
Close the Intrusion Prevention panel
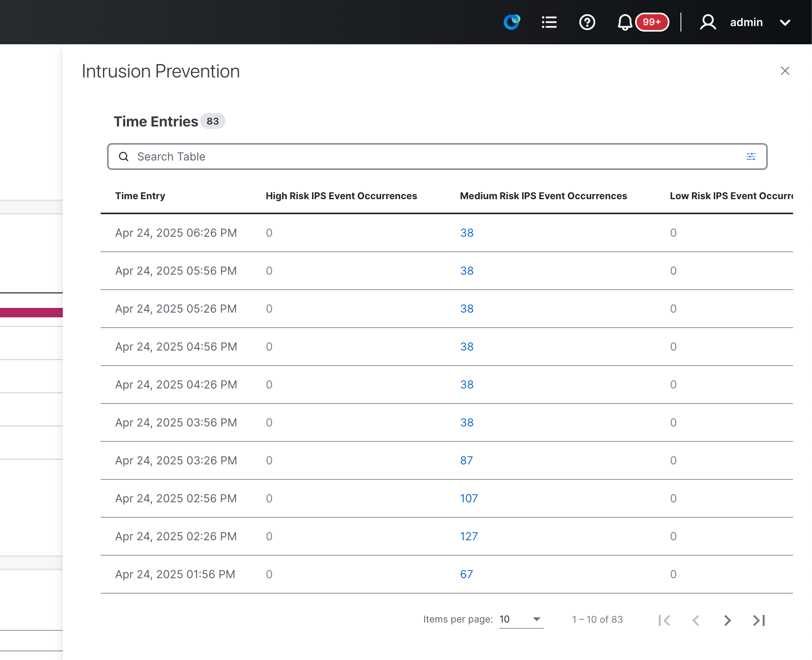click(x=785, y=71)
